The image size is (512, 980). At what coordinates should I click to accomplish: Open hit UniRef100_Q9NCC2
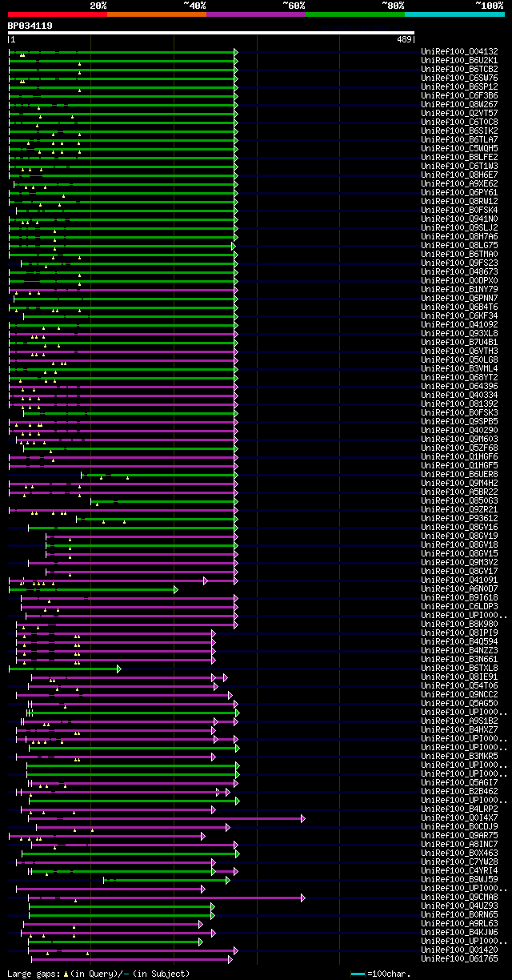tap(459, 695)
